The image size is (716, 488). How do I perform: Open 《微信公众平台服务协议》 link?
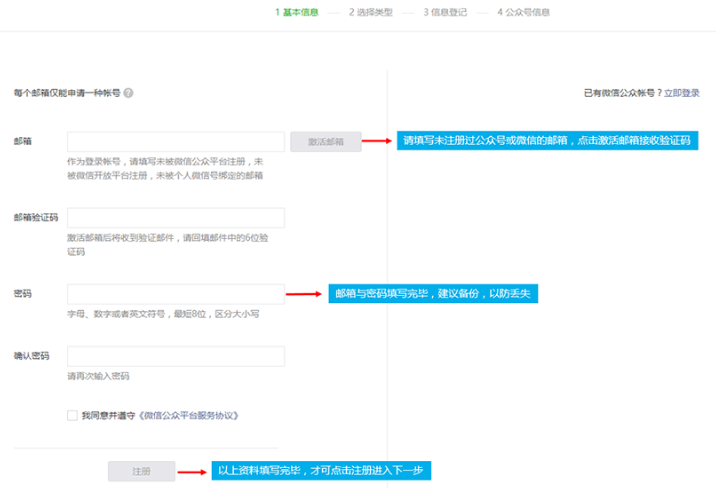click(x=188, y=415)
